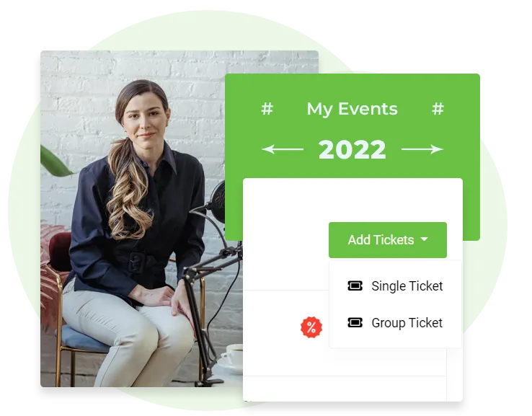The width and height of the screenshot is (532, 416).
Task: Click the blank white card area above Add Tickets
Action: tap(353, 200)
